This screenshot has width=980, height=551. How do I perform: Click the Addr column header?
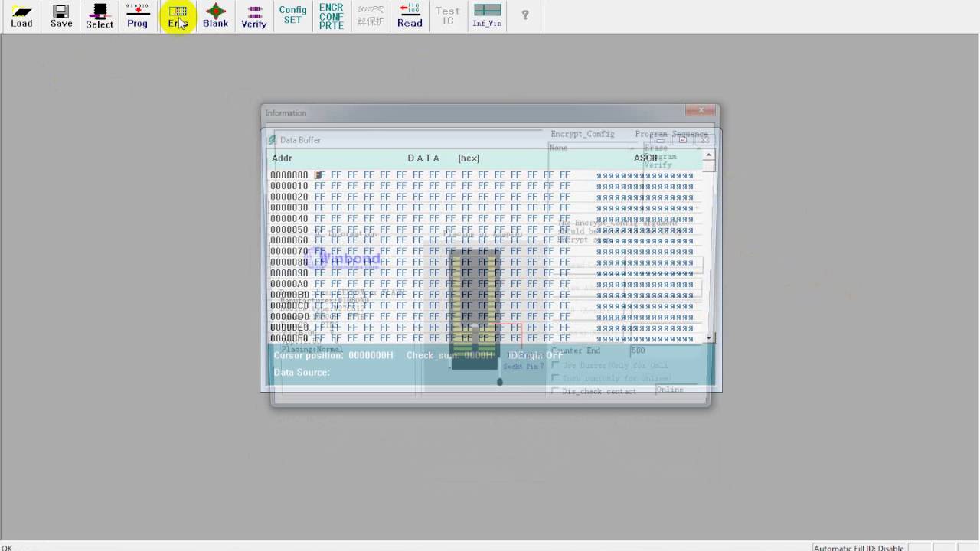click(282, 158)
